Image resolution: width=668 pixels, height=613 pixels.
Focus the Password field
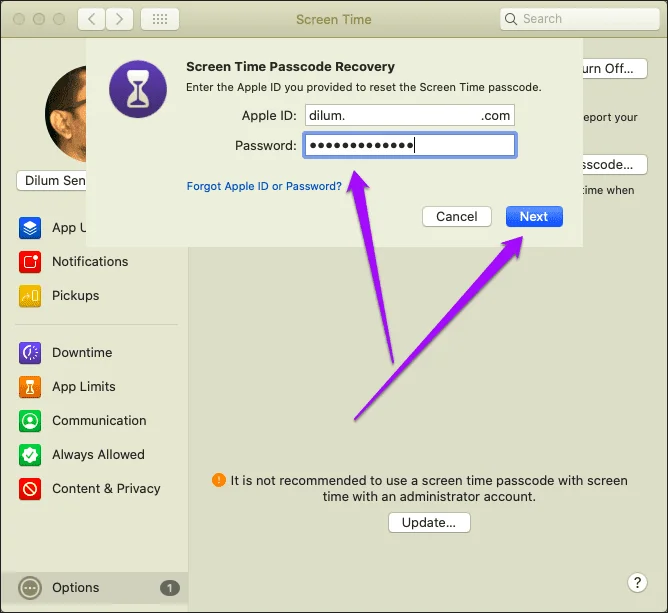pos(410,145)
